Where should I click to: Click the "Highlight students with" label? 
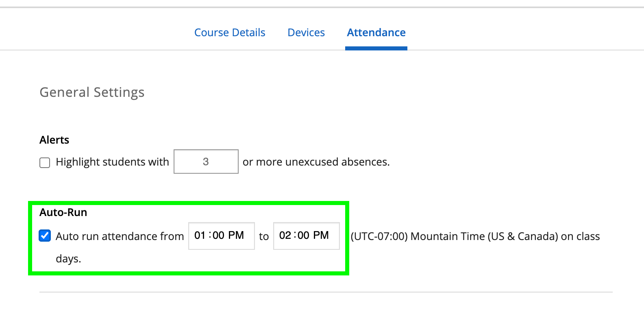(x=112, y=162)
